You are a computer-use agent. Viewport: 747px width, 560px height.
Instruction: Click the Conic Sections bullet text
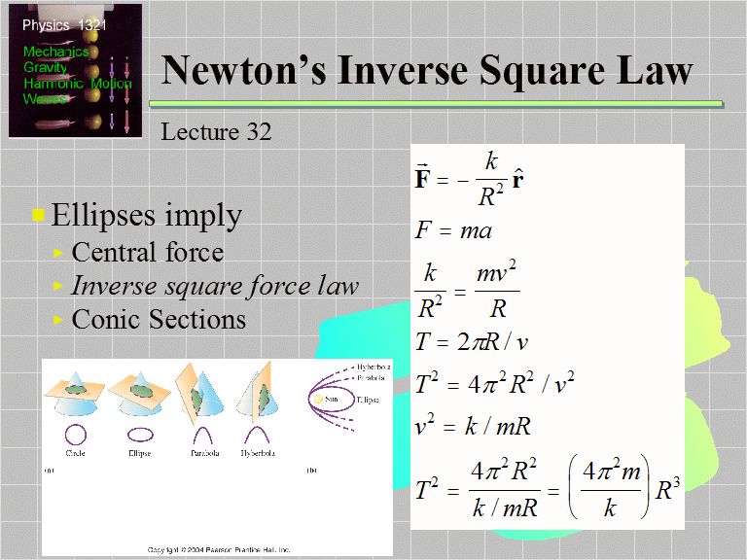[159, 319]
